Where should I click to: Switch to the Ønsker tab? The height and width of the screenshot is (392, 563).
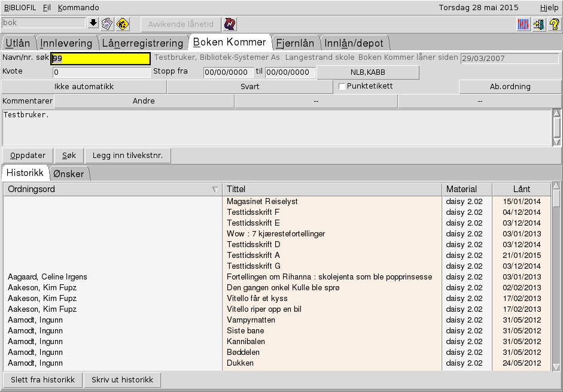69,173
